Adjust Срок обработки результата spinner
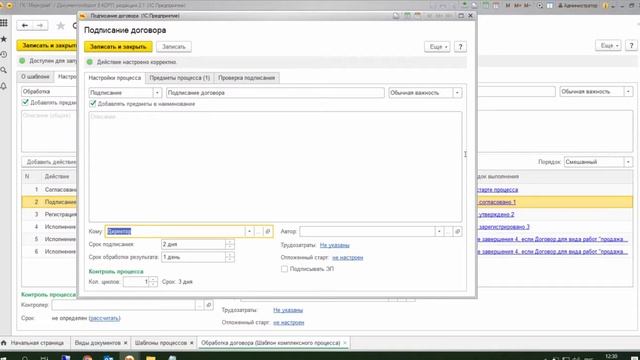640x360 pixels. (x=230, y=258)
